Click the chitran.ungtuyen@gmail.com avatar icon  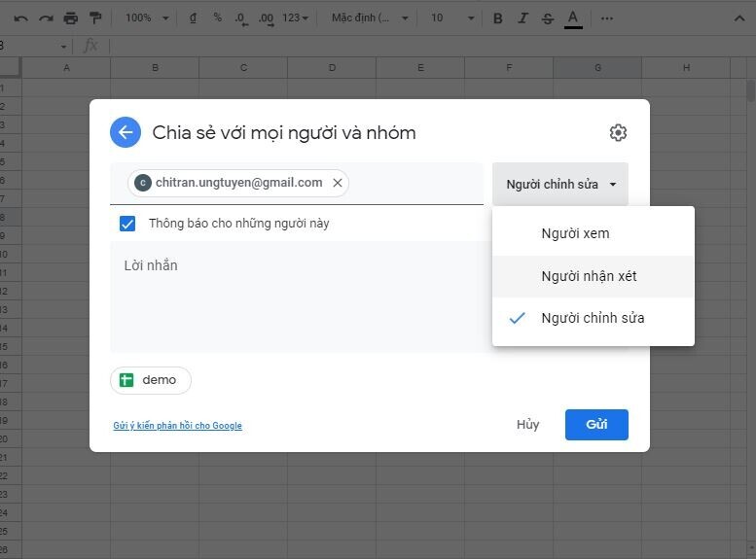[143, 183]
